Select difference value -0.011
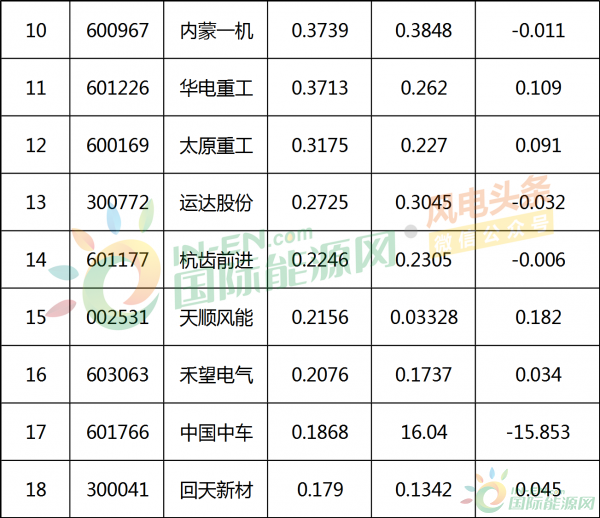The width and height of the screenshot is (600, 518). [538, 31]
